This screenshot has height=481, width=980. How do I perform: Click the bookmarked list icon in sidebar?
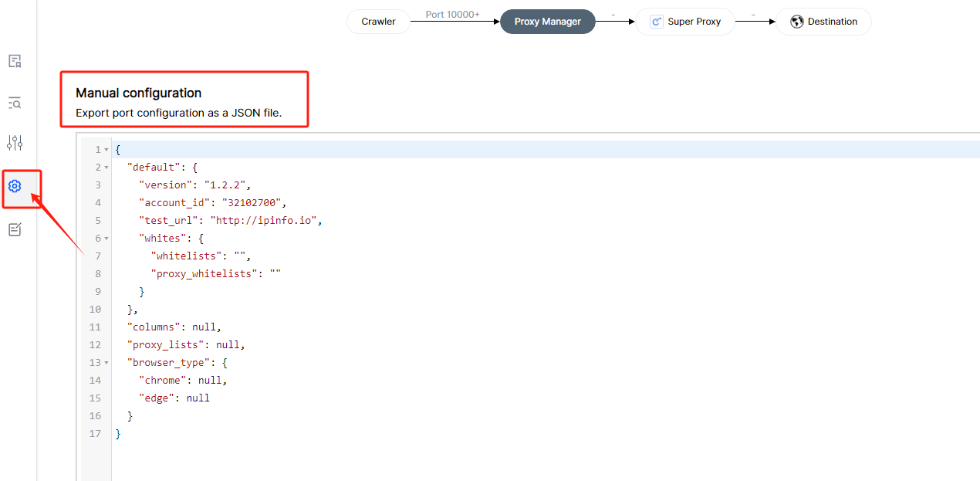[x=15, y=61]
